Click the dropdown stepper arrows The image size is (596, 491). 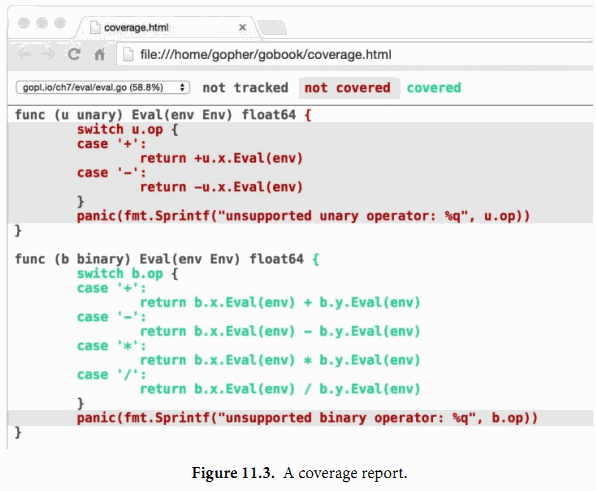182,87
